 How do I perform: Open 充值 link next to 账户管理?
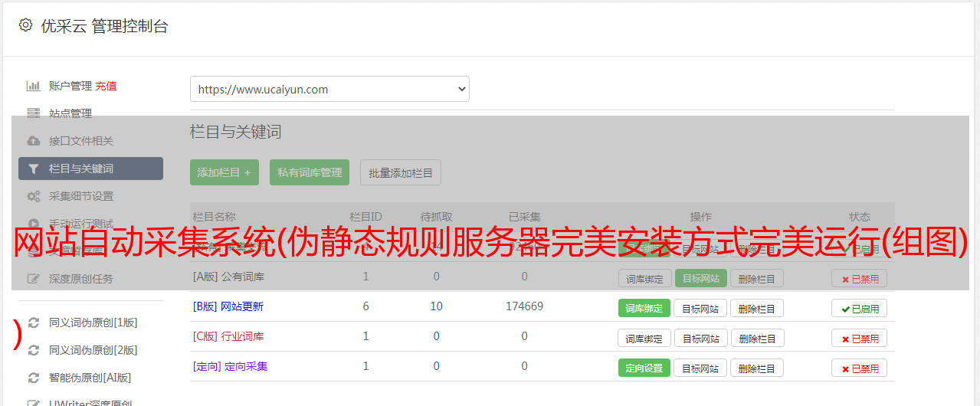tap(107, 86)
